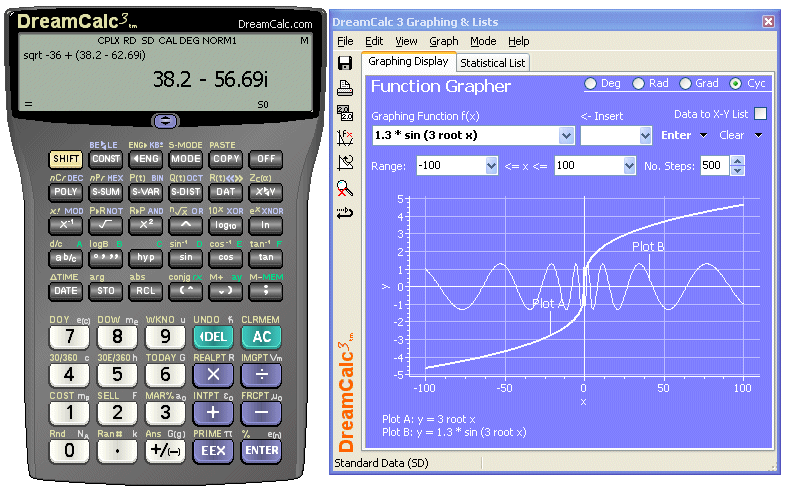Click the number 7 key

[69, 337]
